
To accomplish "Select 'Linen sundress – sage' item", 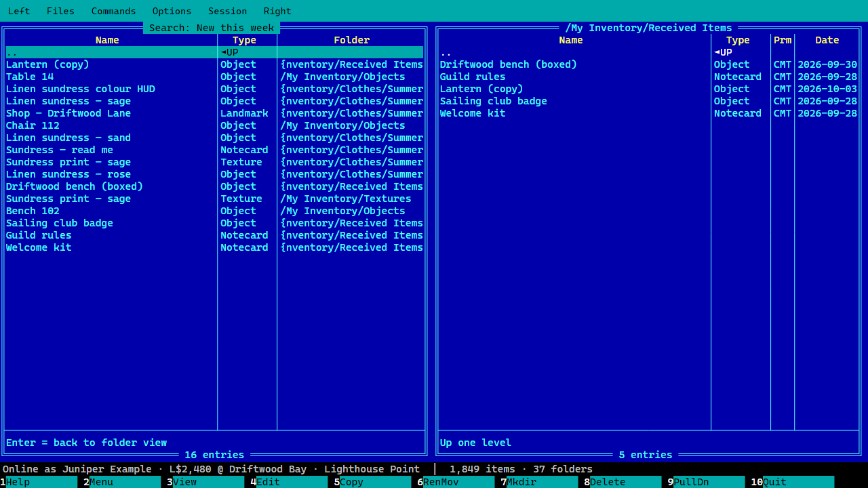I will (214, 101).
